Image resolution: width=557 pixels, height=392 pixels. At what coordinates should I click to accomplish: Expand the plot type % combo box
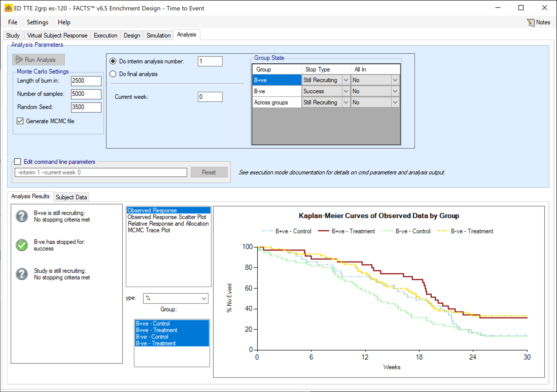tap(203, 298)
